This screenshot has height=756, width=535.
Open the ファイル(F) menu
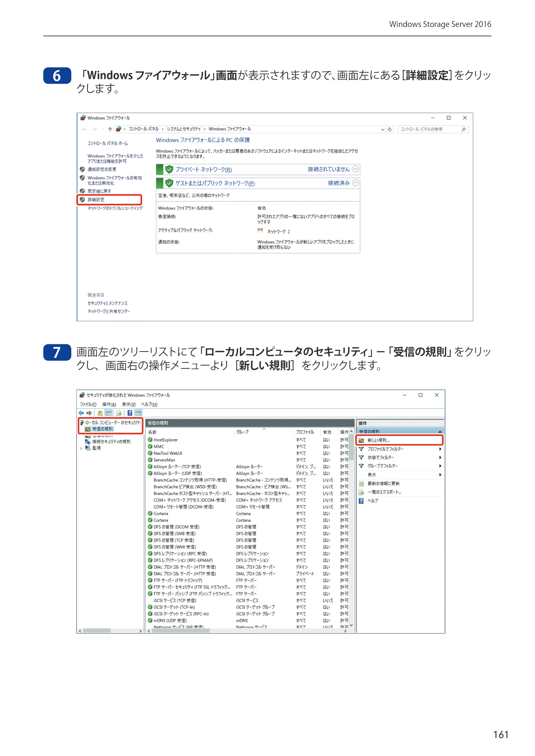point(88,404)
